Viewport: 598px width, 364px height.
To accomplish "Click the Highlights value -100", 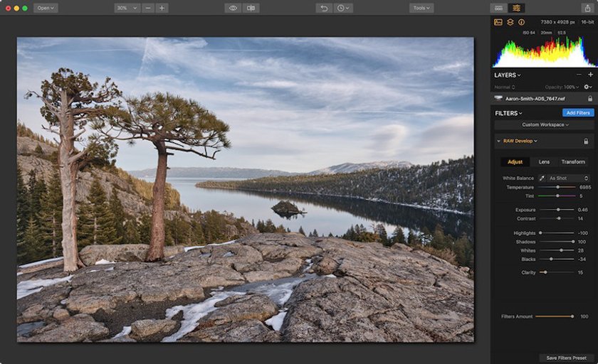I will [582, 233].
